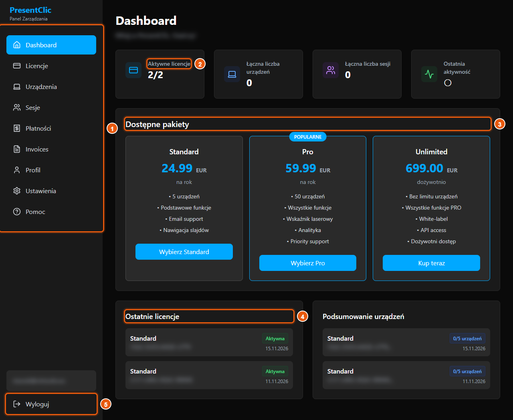
Task: Click the POPULARNE badge on Pro
Action: click(x=308, y=137)
